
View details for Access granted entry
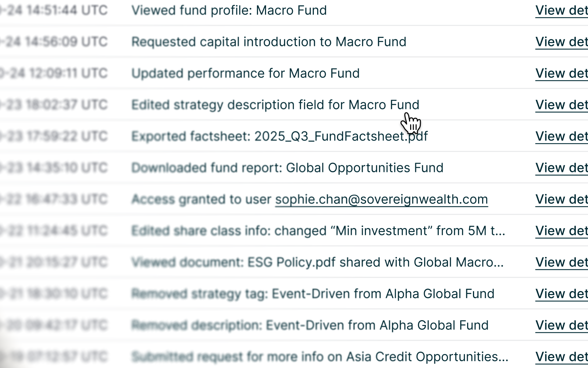click(x=562, y=199)
